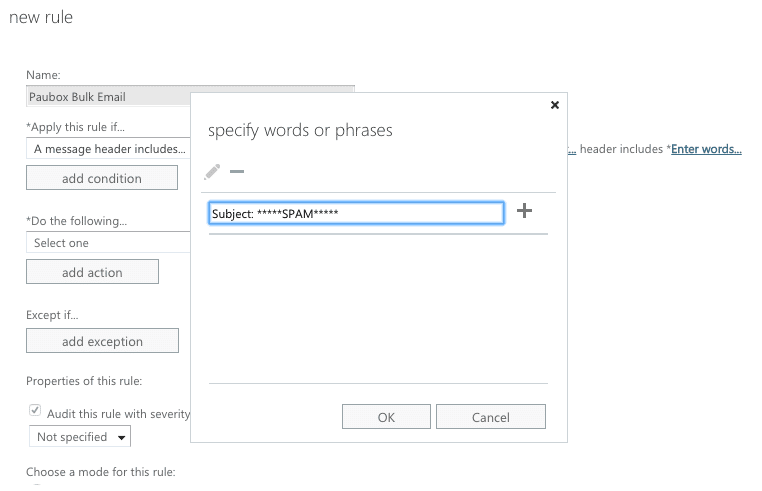This screenshot has width=762, height=491.
Task: Click the 'add exception' button
Action: tap(102, 341)
